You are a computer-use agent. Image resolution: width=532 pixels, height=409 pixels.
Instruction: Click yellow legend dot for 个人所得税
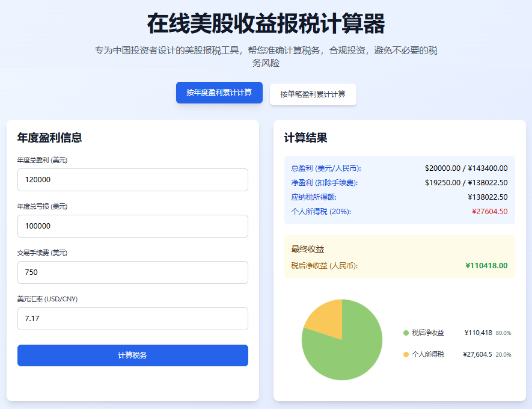point(406,354)
